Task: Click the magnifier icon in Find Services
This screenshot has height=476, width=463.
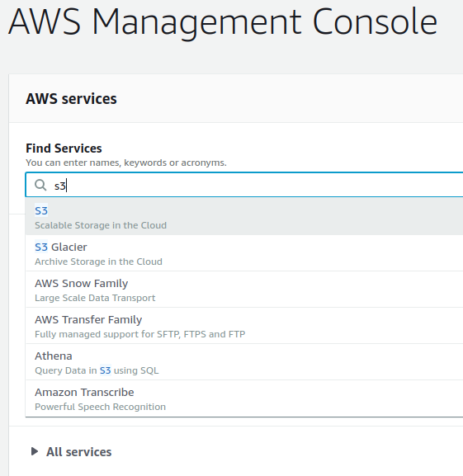Action: click(x=40, y=185)
